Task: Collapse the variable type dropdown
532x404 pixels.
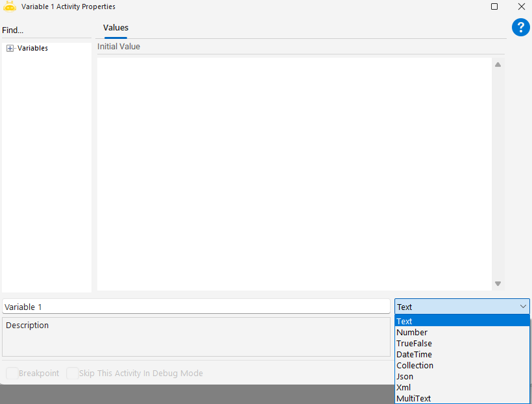Action: (x=523, y=307)
